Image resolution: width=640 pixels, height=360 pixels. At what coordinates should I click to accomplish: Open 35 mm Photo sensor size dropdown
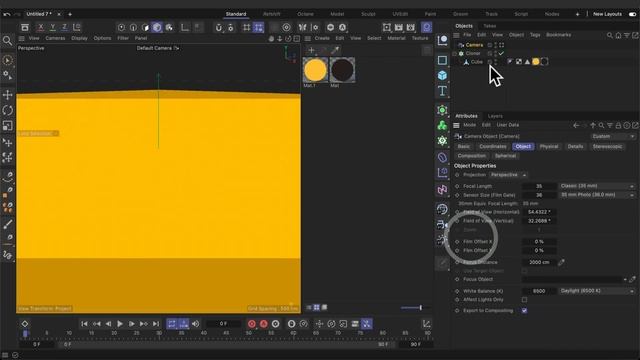597,195
